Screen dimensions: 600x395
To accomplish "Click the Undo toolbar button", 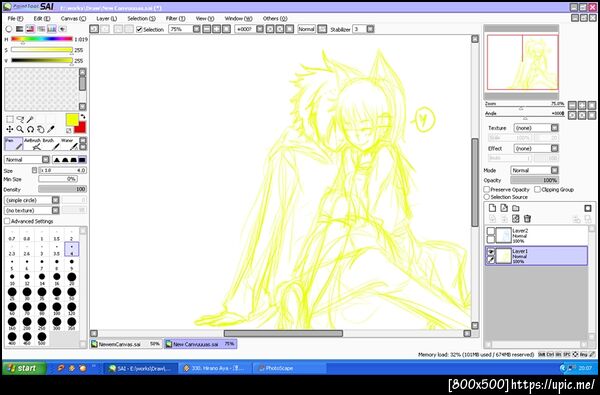I will (x=94, y=29).
